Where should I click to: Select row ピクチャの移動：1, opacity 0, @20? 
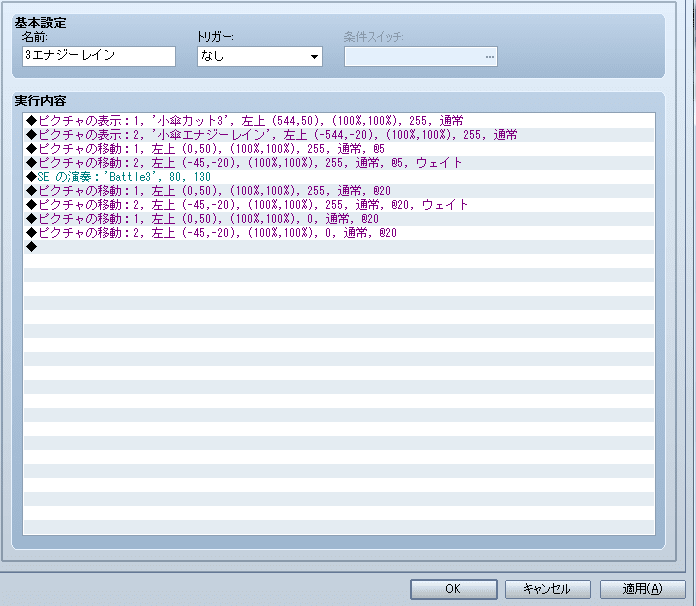(339, 219)
